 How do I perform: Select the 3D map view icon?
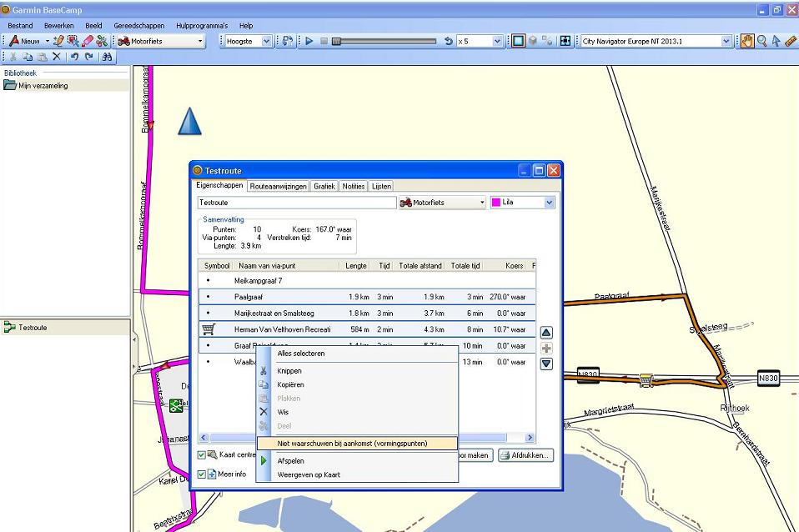pyautogui.click(x=533, y=42)
